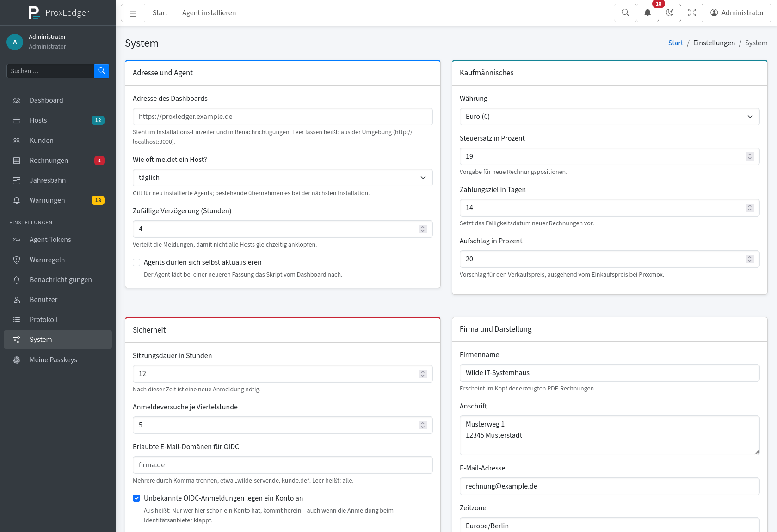Increase the Steuersatz in Prozent stepper
777x532 pixels.
click(x=750, y=154)
